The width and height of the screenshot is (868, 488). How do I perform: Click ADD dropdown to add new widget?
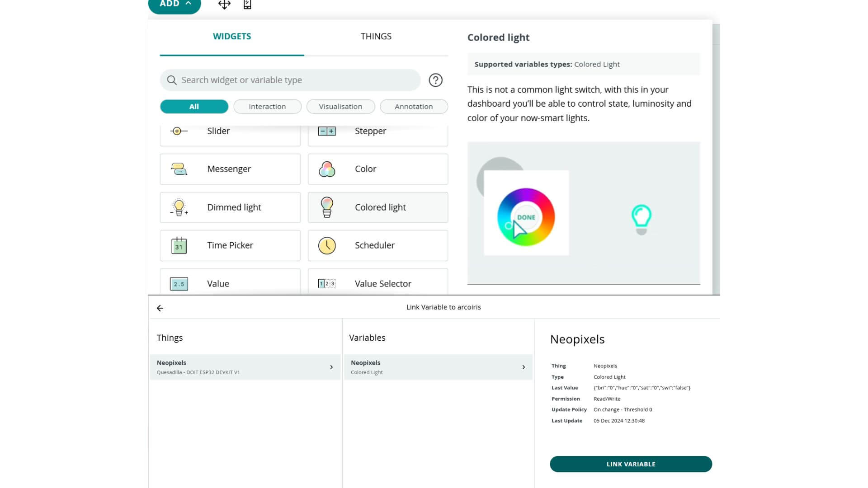click(x=175, y=4)
